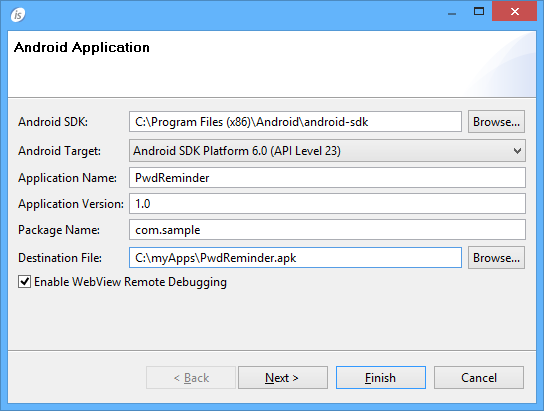Viewport: 544px width, 411px height.
Task: Close the dialog with the red X
Action: [x=515, y=11]
